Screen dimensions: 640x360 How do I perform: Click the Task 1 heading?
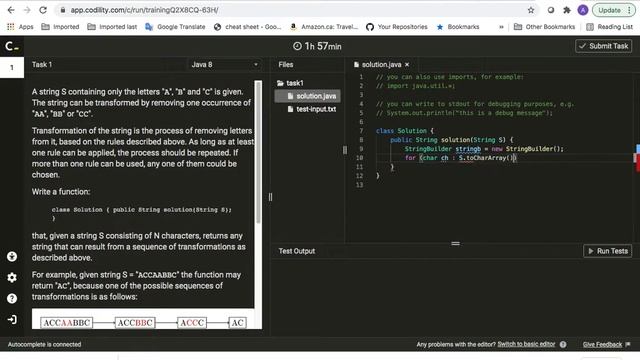point(42,64)
